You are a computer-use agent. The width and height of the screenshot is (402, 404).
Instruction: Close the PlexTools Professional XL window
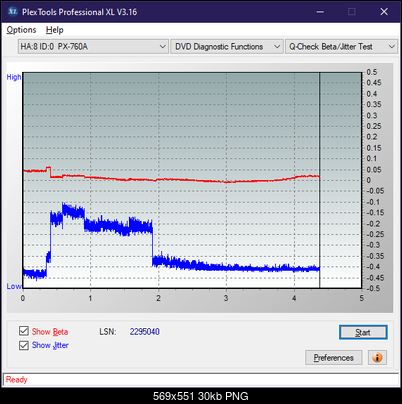(x=384, y=12)
